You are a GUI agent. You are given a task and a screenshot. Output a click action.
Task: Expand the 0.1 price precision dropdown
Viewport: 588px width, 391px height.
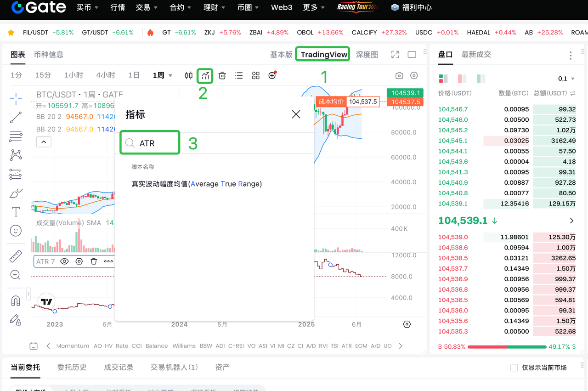pyautogui.click(x=566, y=79)
